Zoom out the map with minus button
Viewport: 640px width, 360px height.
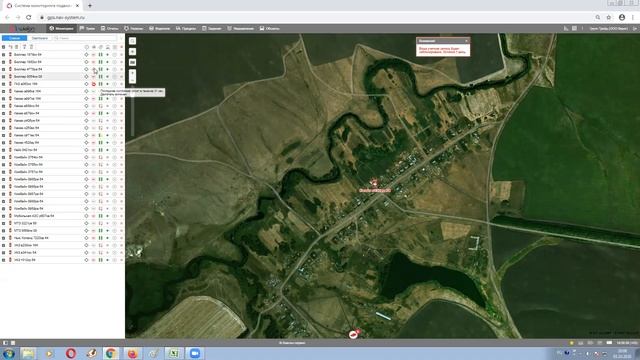point(132,80)
